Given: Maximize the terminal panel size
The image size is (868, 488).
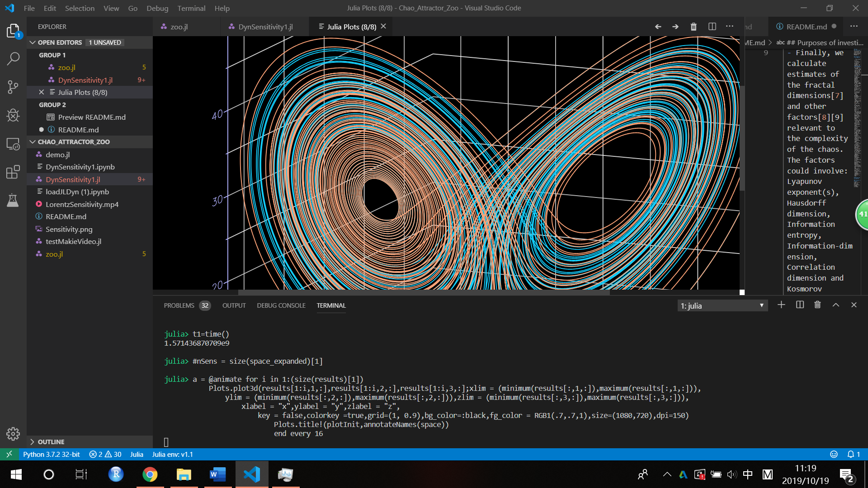Looking at the screenshot, I should 836,305.
